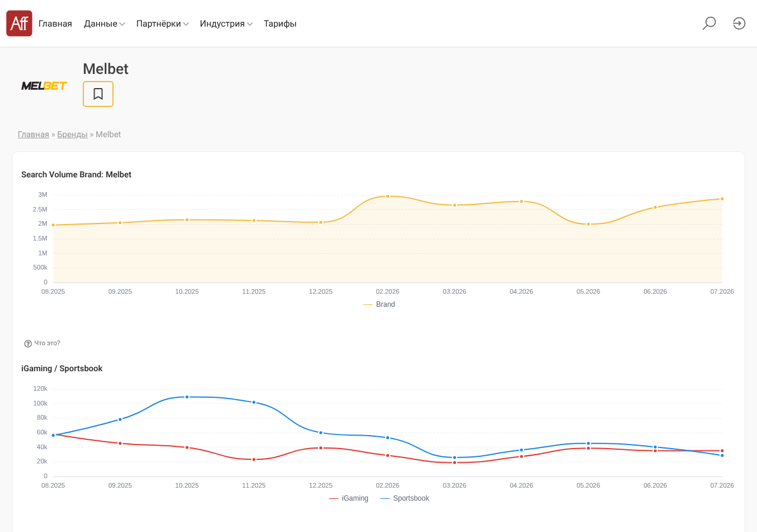Toggle the Brand legend series
The height and width of the screenshot is (532, 757).
tap(379, 304)
